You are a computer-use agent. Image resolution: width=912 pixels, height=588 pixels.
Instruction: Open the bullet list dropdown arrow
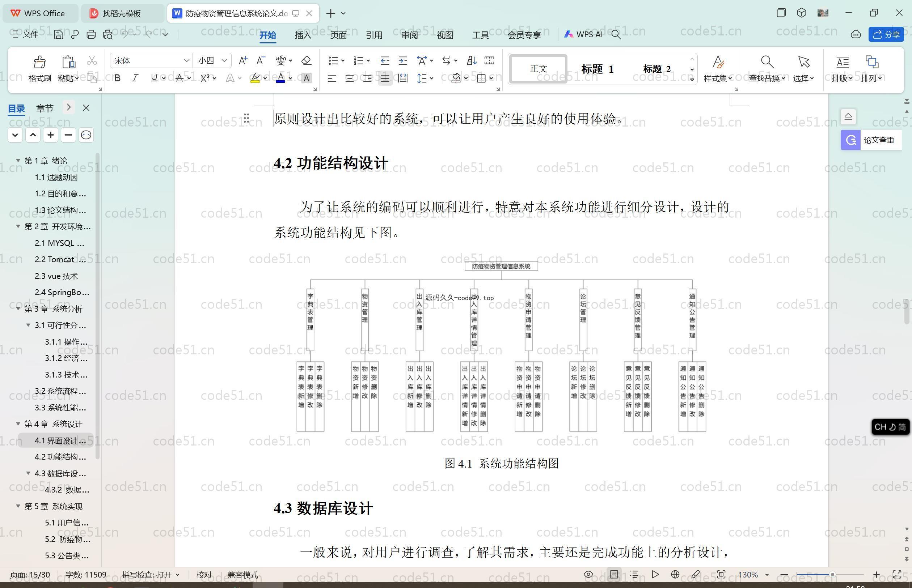pyautogui.click(x=343, y=60)
